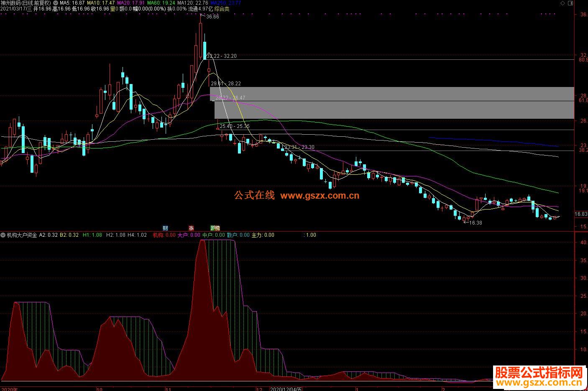
Task: Click the MA10: 17.47 moving average label
Action: [100, 3]
